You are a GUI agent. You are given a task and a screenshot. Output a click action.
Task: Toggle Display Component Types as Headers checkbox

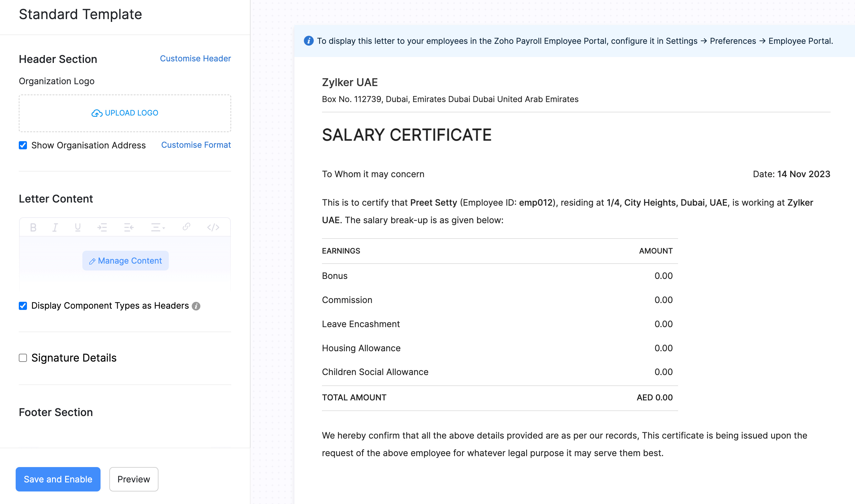tap(23, 306)
